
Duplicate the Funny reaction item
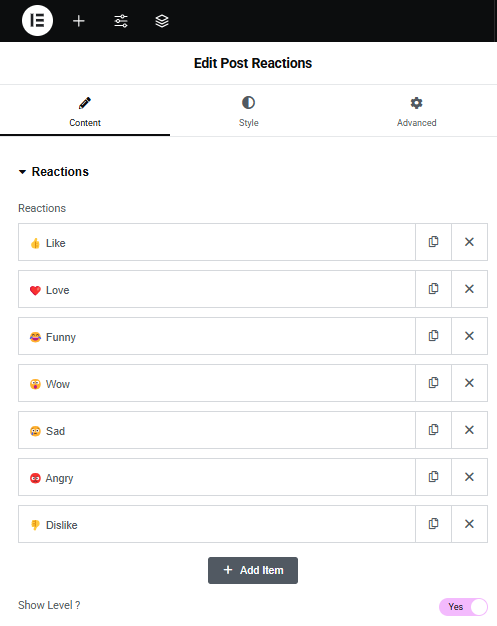[434, 336]
